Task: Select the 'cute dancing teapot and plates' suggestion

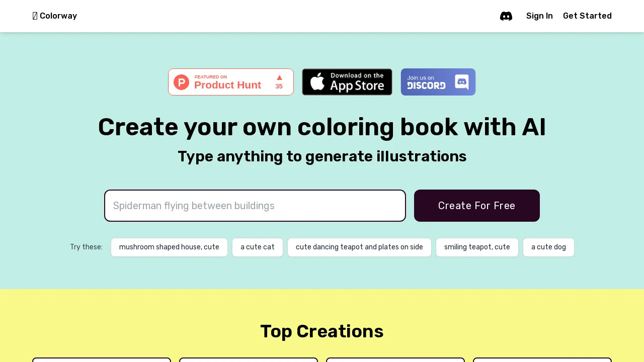Action: 359,247
